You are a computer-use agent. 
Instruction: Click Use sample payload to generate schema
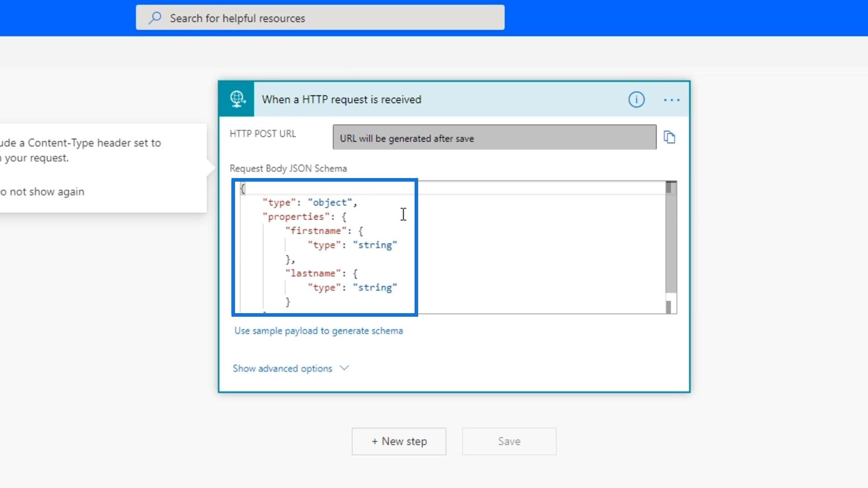(318, 331)
